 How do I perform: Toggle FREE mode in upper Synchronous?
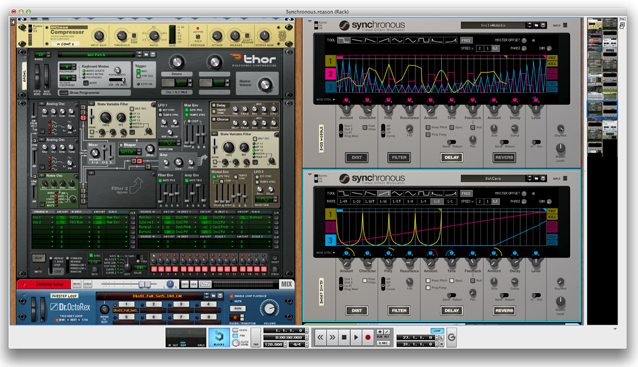tap(466, 40)
